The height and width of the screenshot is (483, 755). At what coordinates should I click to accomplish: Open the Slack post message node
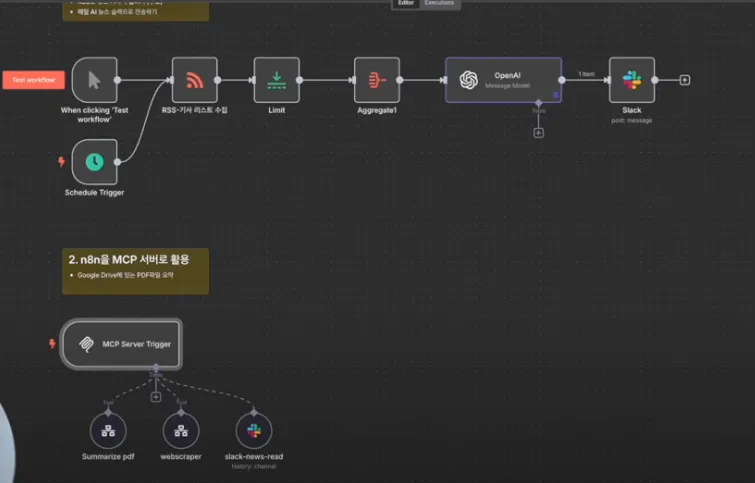coord(632,80)
